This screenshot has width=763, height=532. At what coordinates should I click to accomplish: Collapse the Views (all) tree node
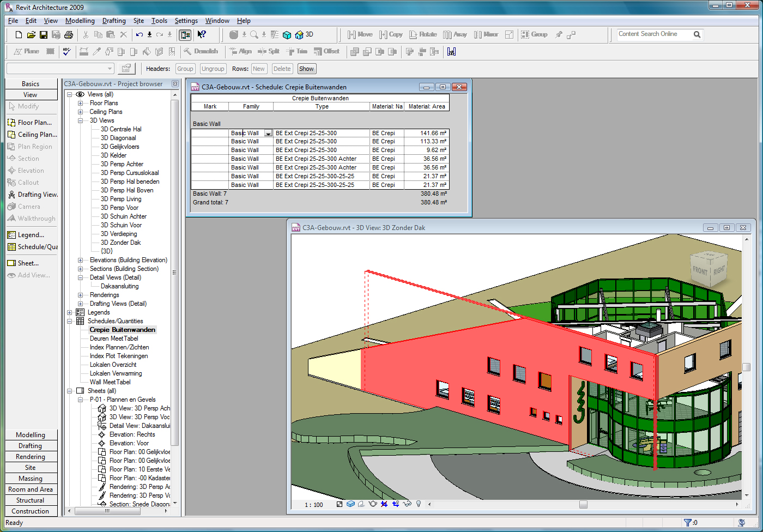(x=70, y=94)
